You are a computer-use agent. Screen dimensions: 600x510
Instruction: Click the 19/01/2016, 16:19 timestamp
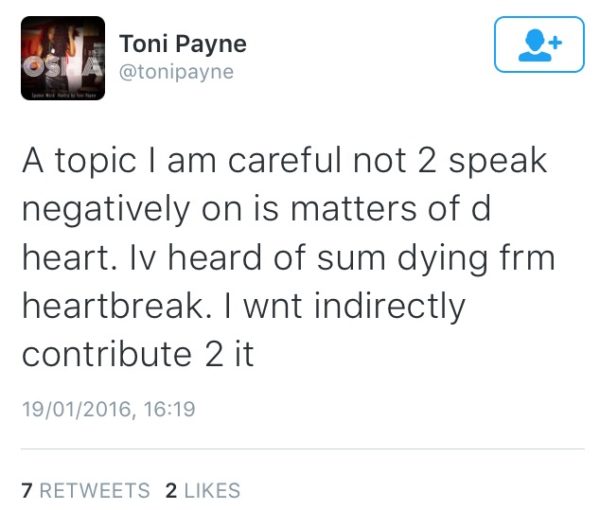(x=109, y=409)
